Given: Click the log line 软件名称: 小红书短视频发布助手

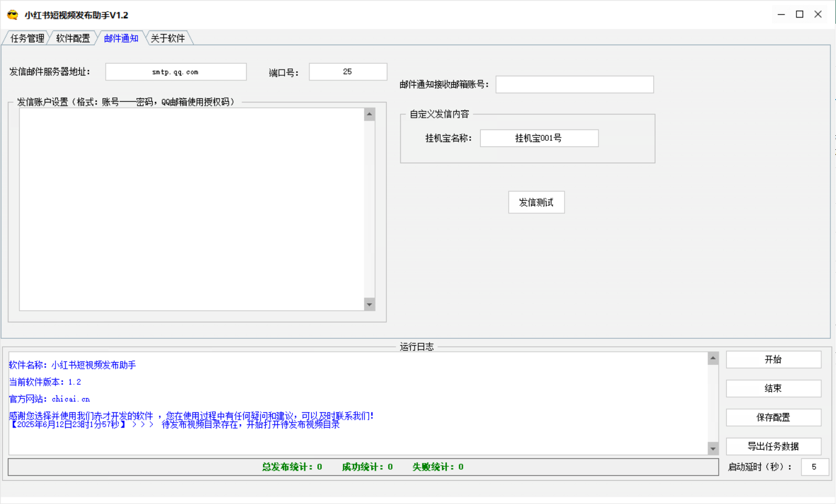Looking at the screenshot, I should coord(72,365).
